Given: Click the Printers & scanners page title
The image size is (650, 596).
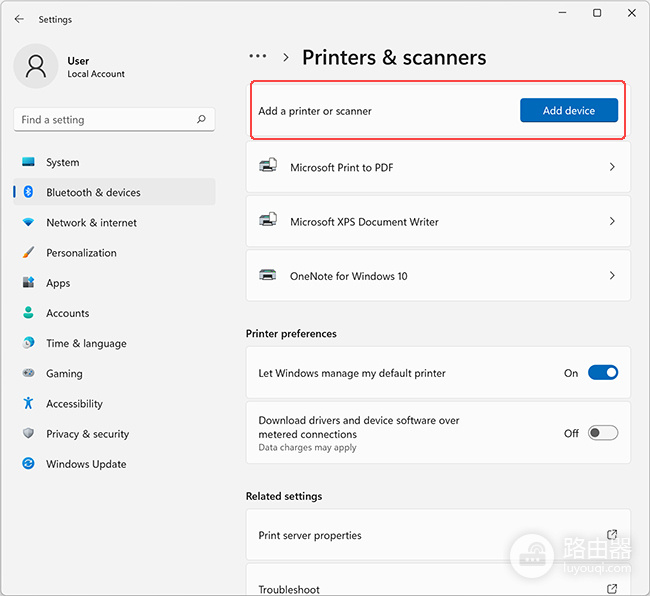Looking at the screenshot, I should tap(394, 57).
